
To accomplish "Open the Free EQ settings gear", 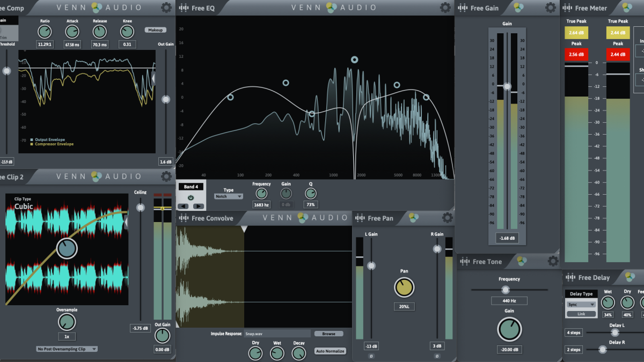I will click(x=445, y=8).
